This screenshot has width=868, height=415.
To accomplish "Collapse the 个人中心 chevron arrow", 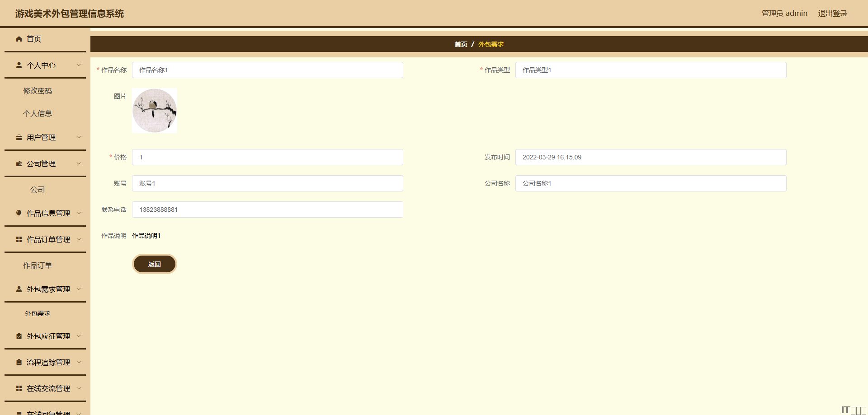I will [79, 65].
